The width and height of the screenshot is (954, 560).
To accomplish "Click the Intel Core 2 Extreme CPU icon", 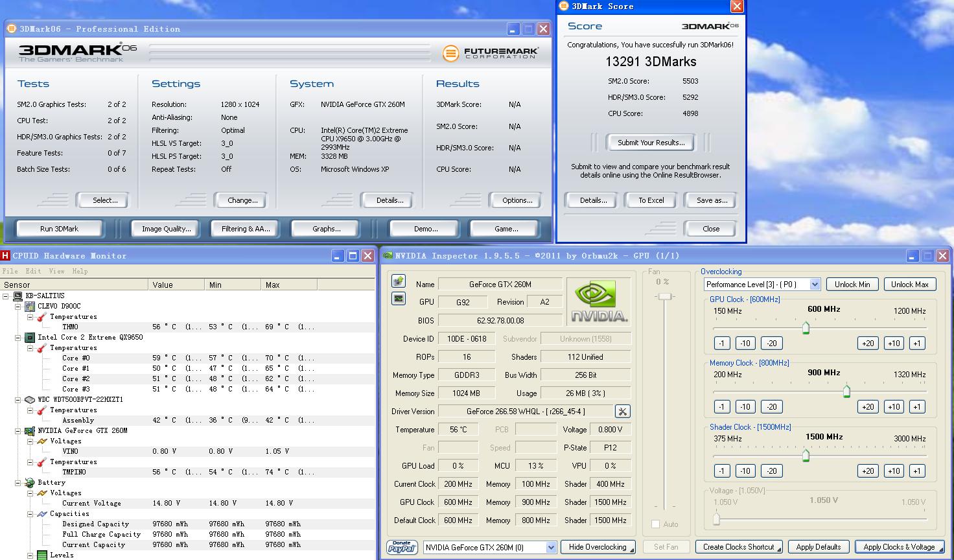I will click(x=30, y=337).
